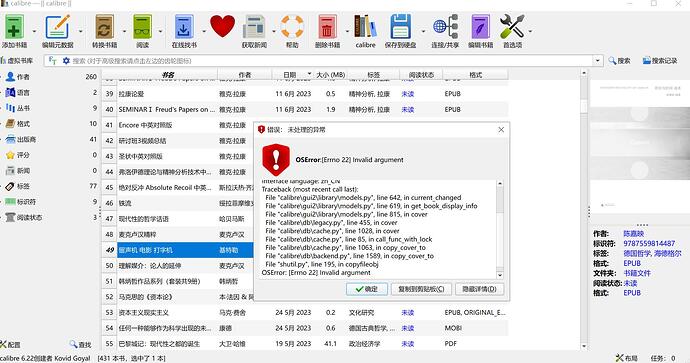The height and width of the screenshot is (363, 690).
Task: Click the Search (搜索) magnifier button
Action: click(x=619, y=61)
